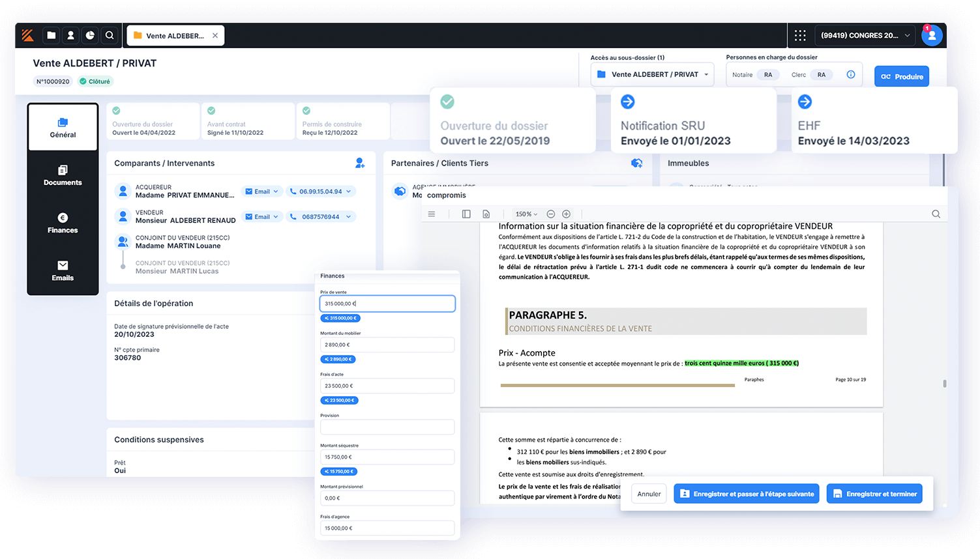This screenshot has width=980, height=559.
Task: Toggle the sidebar panel icon in document viewer
Action: (x=466, y=214)
